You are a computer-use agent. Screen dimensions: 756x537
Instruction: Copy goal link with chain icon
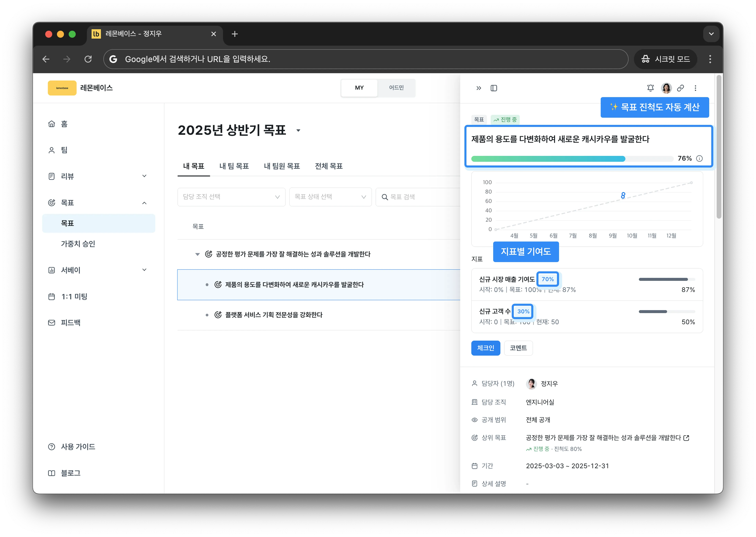[680, 88]
